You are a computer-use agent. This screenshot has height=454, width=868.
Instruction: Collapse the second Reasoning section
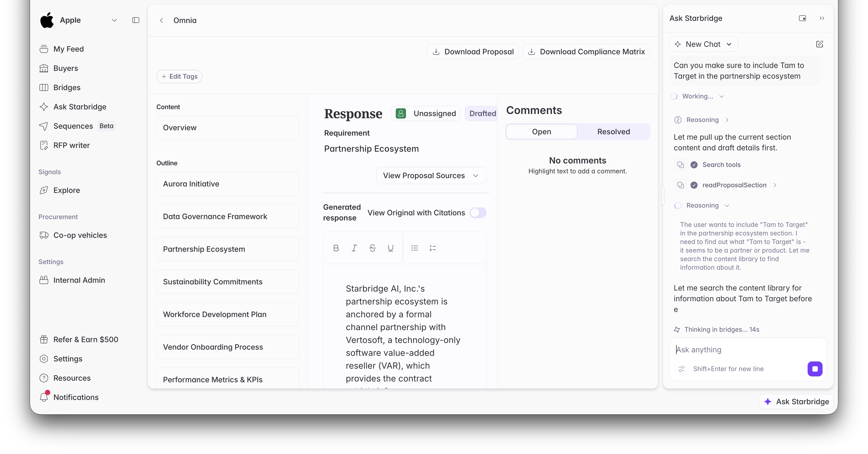[x=702, y=205]
